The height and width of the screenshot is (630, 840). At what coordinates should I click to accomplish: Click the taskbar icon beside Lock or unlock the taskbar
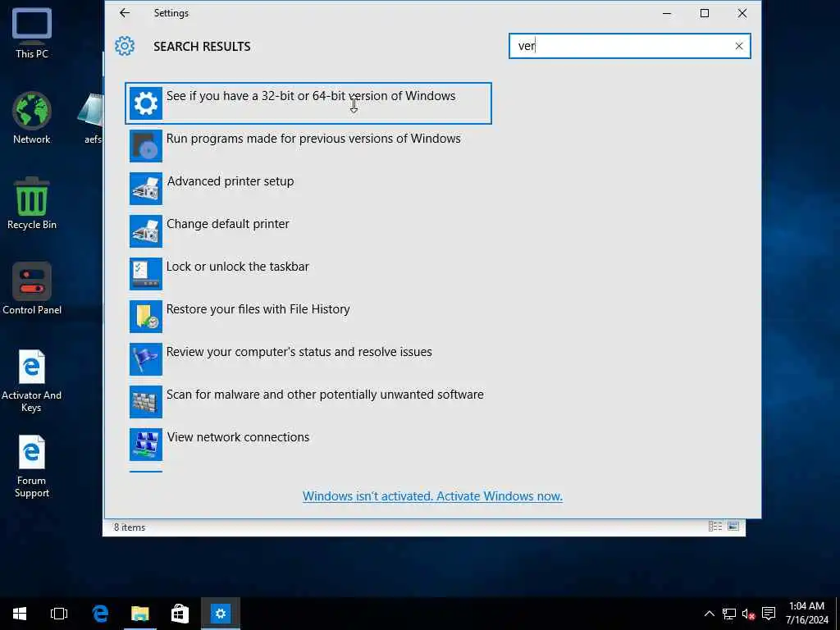coord(146,274)
